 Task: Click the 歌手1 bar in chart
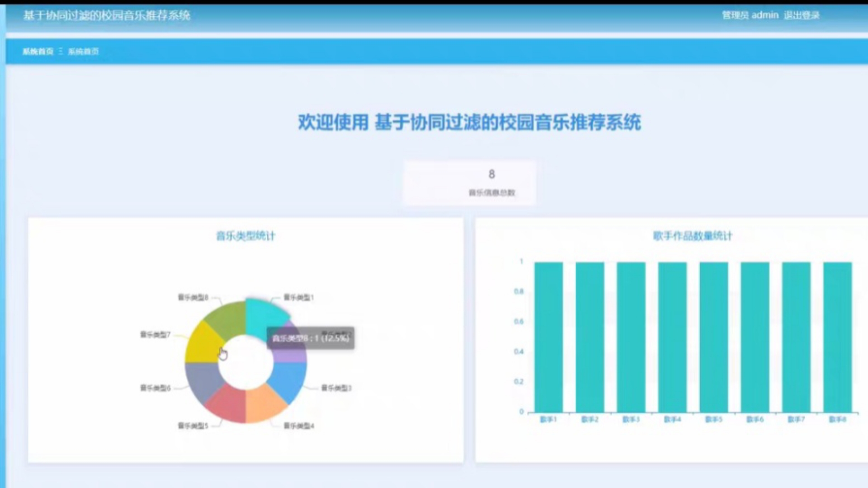point(548,337)
